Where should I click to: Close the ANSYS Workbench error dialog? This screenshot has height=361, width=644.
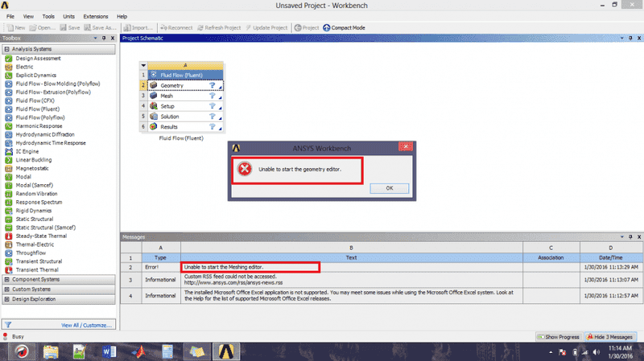pyautogui.click(x=406, y=146)
